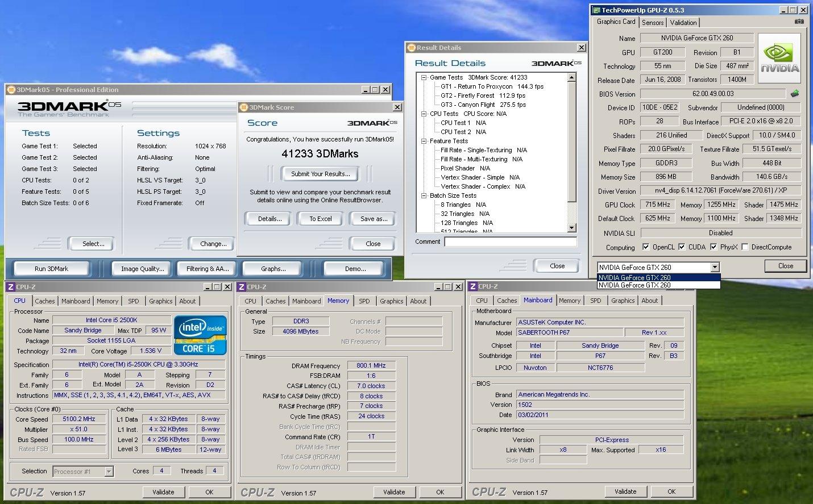Click the Demo... button
The height and width of the screenshot is (504, 813).
355,269
